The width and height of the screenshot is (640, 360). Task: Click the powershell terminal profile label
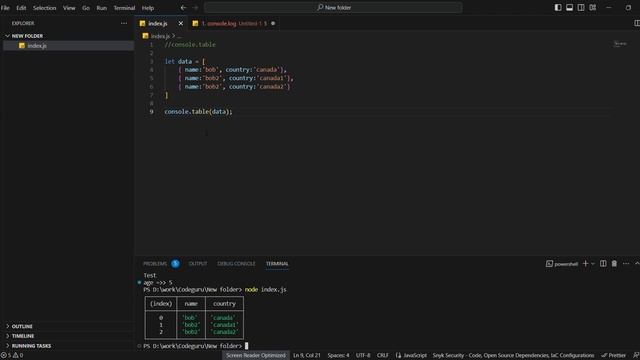point(562,264)
